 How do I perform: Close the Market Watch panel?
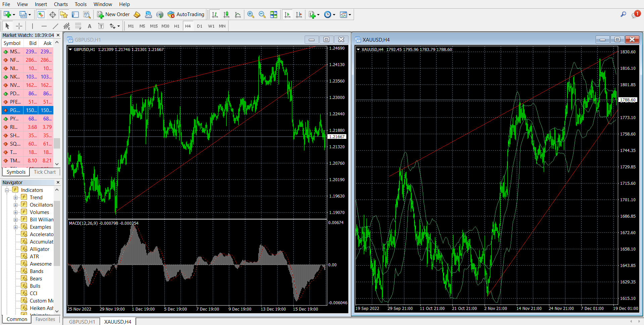click(58, 35)
